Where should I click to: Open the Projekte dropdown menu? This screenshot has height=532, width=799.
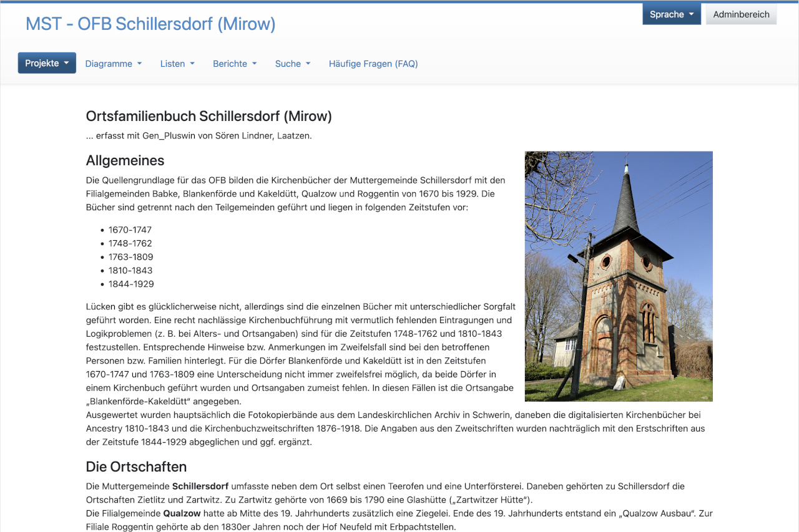47,63
